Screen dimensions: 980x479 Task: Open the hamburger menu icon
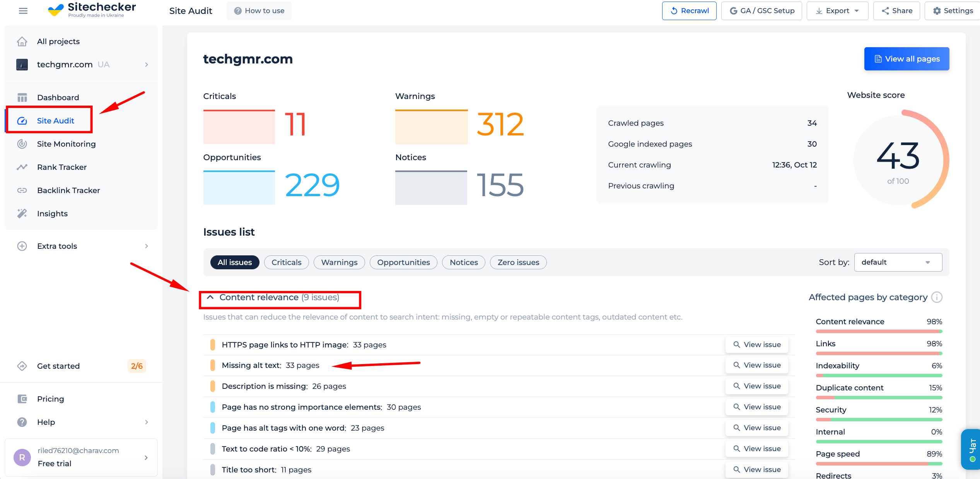pos(23,11)
